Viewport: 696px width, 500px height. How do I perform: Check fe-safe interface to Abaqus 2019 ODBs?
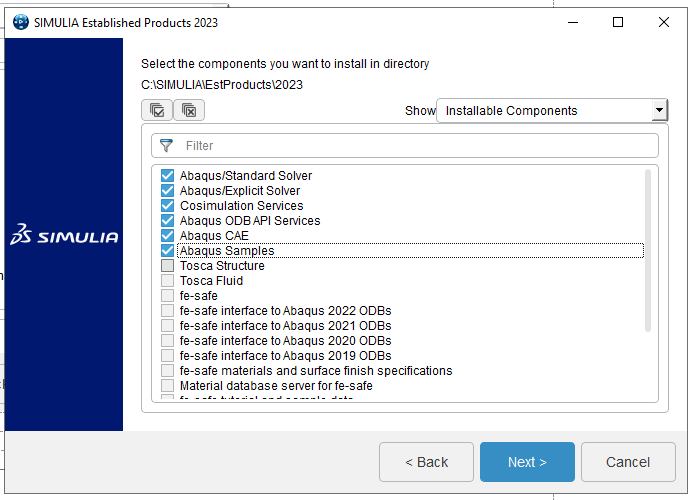point(167,356)
